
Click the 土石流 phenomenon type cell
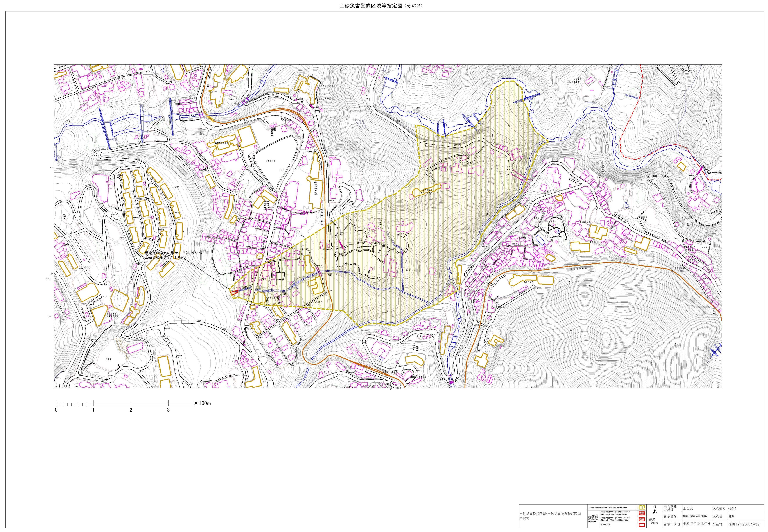click(x=688, y=508)
